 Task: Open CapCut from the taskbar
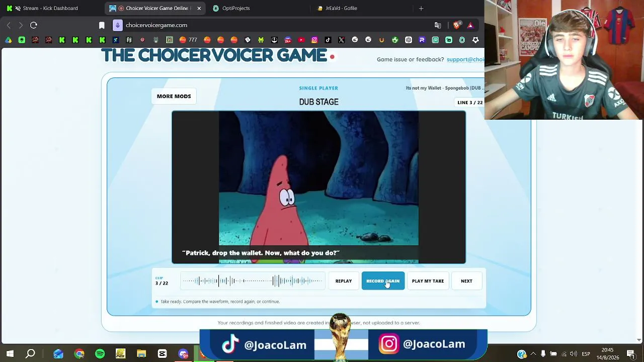click(162, 354)
